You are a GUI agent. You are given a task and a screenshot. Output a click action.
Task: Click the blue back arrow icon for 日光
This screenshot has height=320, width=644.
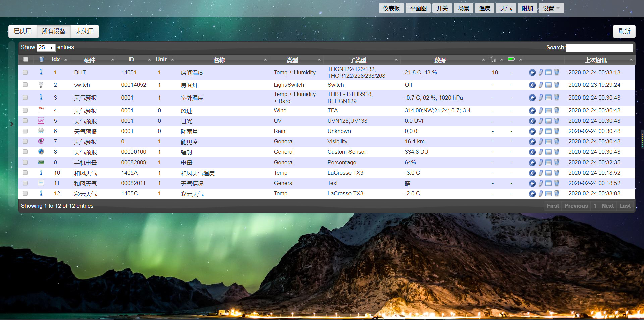point(532,121)
